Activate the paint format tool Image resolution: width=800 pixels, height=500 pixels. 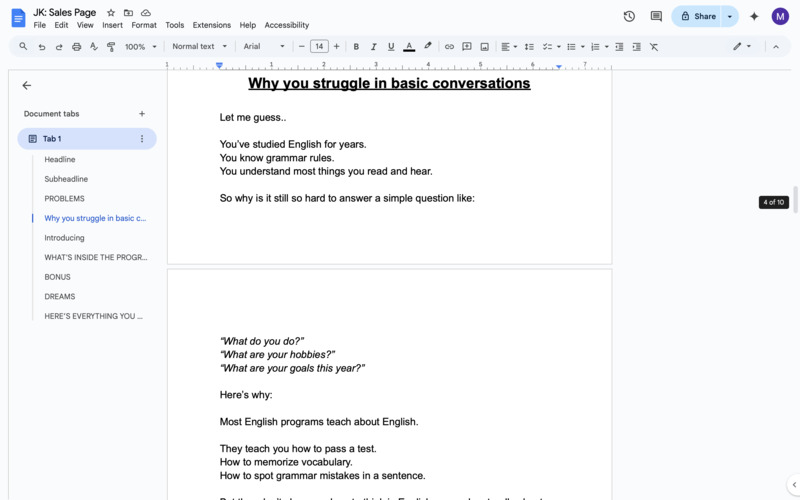pos(111,47)
